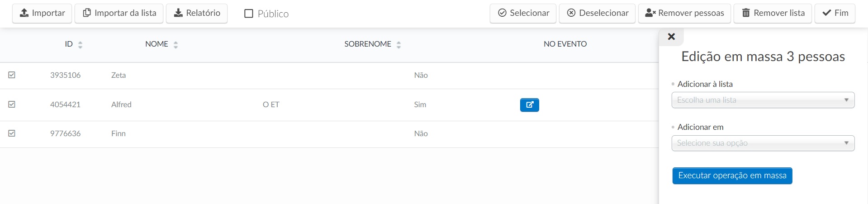Finish editing with the Fim button

[835, 13]
